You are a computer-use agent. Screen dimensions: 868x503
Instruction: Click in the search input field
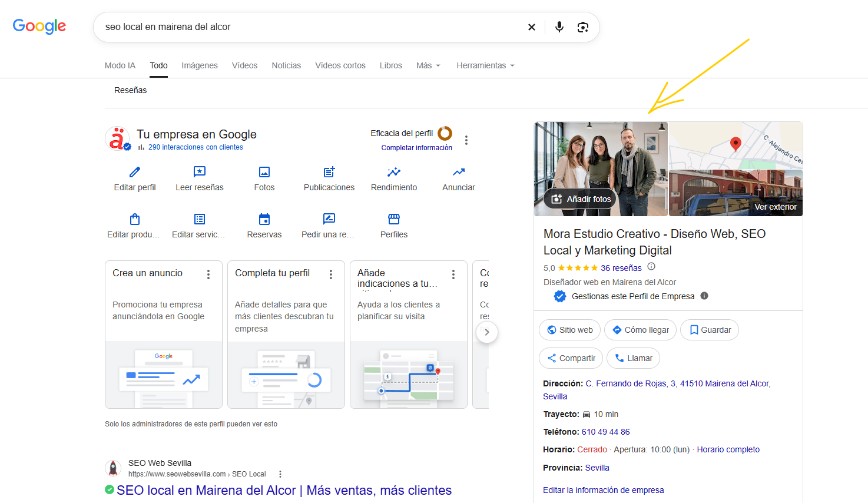[312, 27]
